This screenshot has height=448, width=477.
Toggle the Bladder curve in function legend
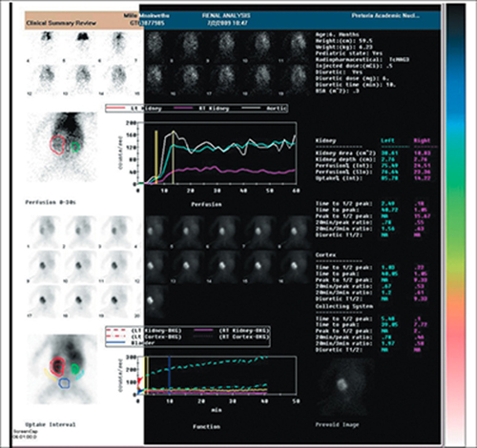point(131,343)
